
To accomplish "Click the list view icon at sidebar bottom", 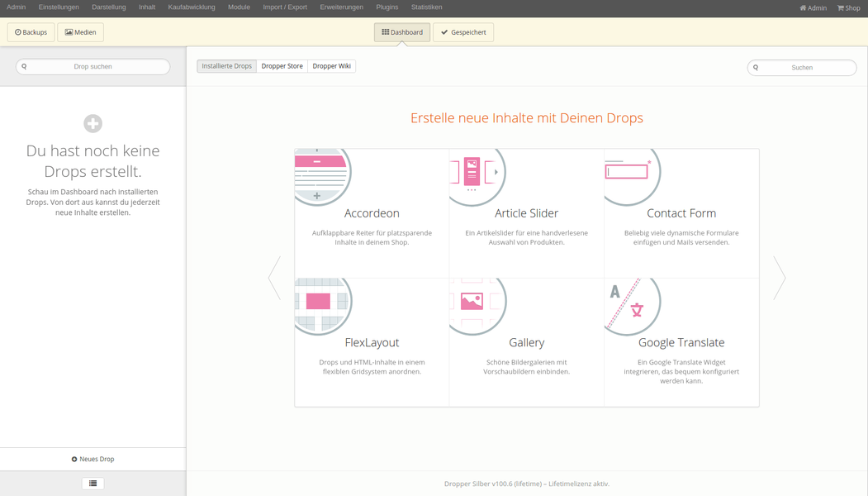I will pyautogui.click(x=93, y=484).
